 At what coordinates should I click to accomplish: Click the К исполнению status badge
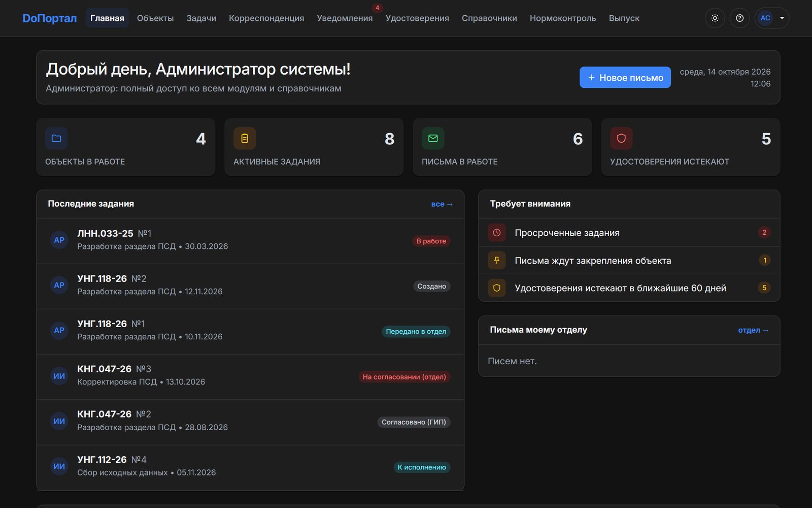(x=422, y=467)
